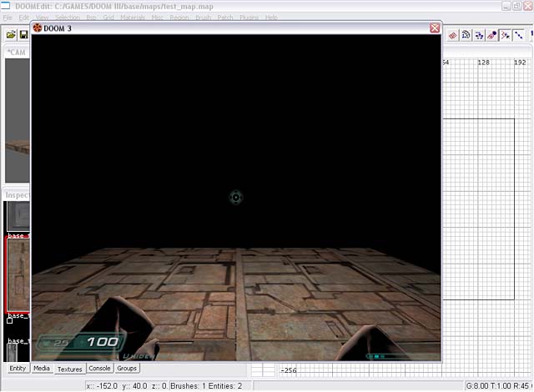This screenshot has width=534, height=392.
Task: Open the Help menu
Action: 271,17
